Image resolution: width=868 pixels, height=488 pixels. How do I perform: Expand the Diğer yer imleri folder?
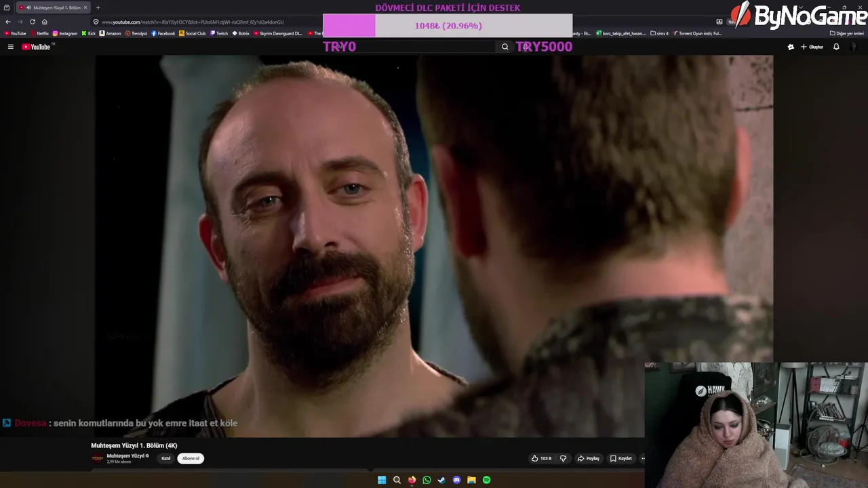pos(847,33)
